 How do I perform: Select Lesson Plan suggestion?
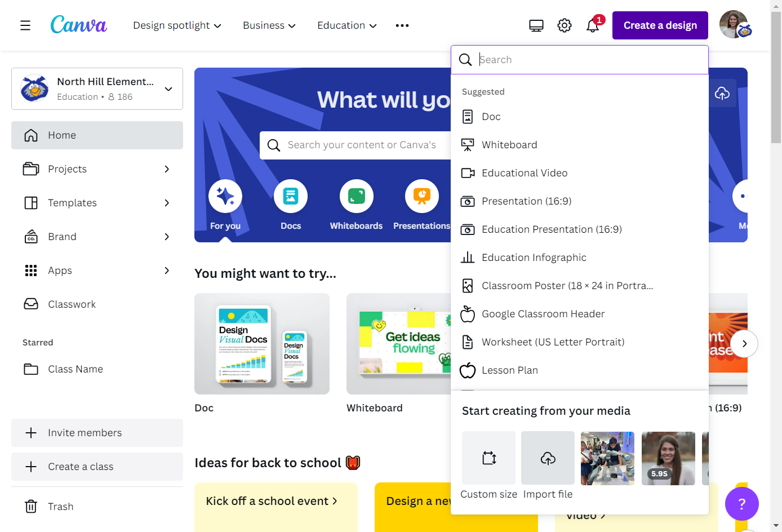point(579,370)
